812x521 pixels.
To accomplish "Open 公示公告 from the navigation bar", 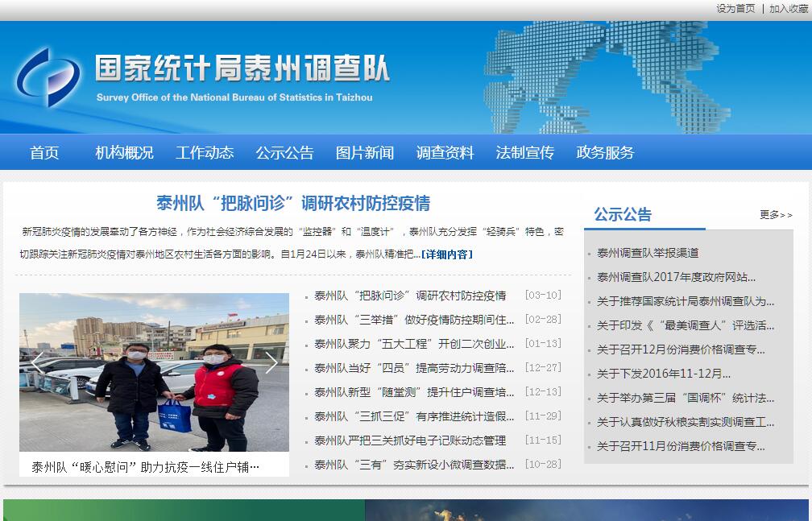I will tap(284, 153).
